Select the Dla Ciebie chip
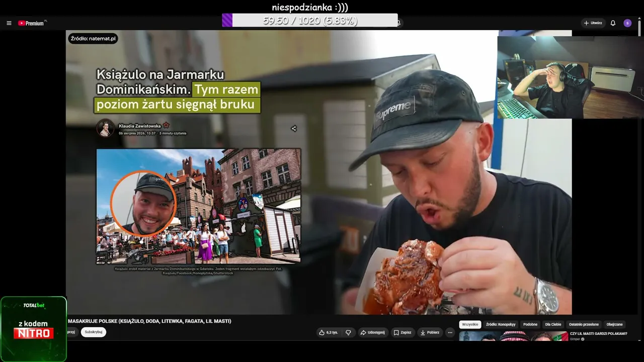Viewport: 644px width, 362px height. click(553, 324)
